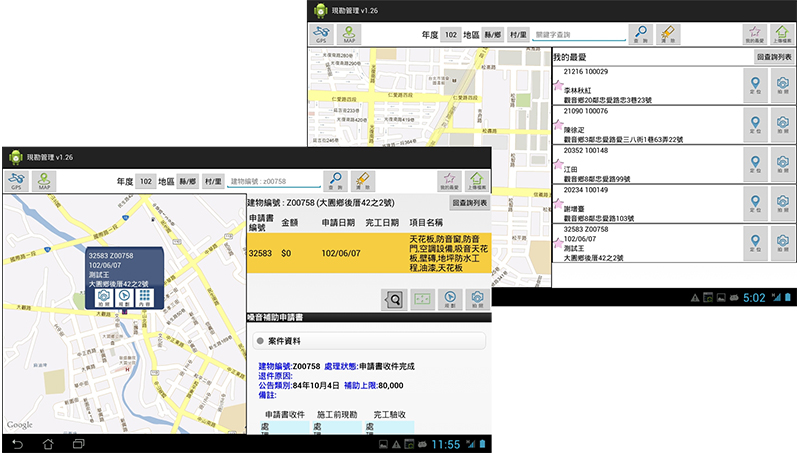Screen dimensions: 800x453
Task: Tap 定位 locate icon for 李林秋紅 entry
Action: coord(756,87)
